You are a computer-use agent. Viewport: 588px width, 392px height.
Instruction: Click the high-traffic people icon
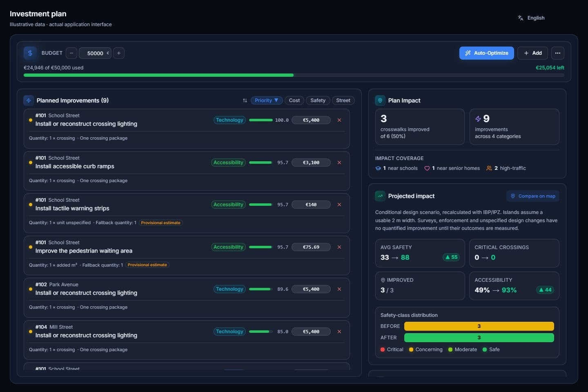click(x=489, y=168)
